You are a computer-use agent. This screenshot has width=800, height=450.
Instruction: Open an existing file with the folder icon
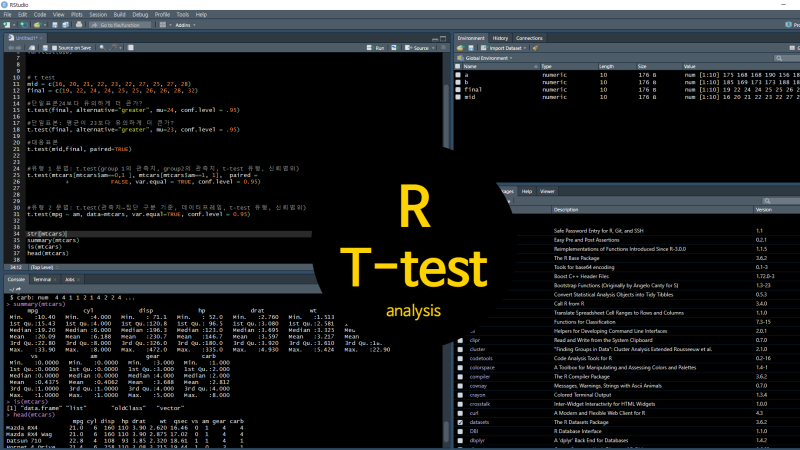37,24
